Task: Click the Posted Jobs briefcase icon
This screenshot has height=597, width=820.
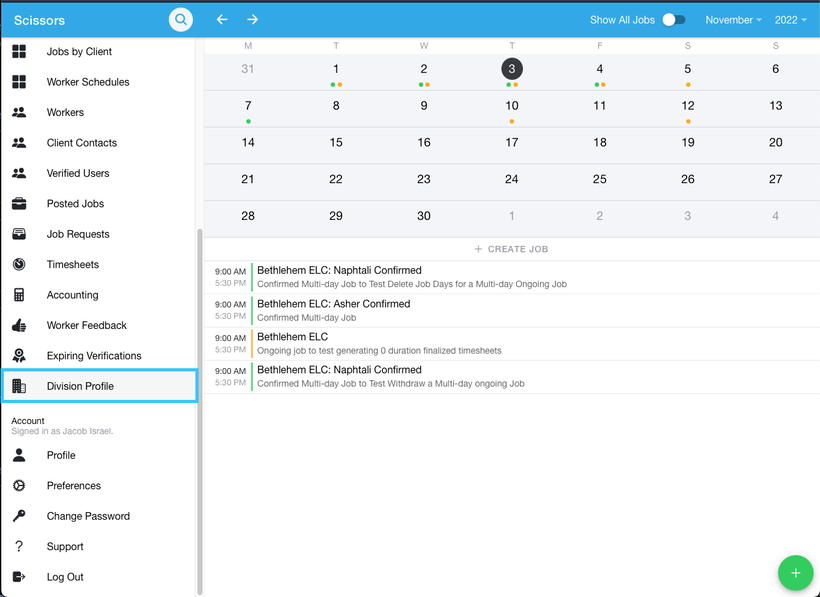Action: point(19,203)
